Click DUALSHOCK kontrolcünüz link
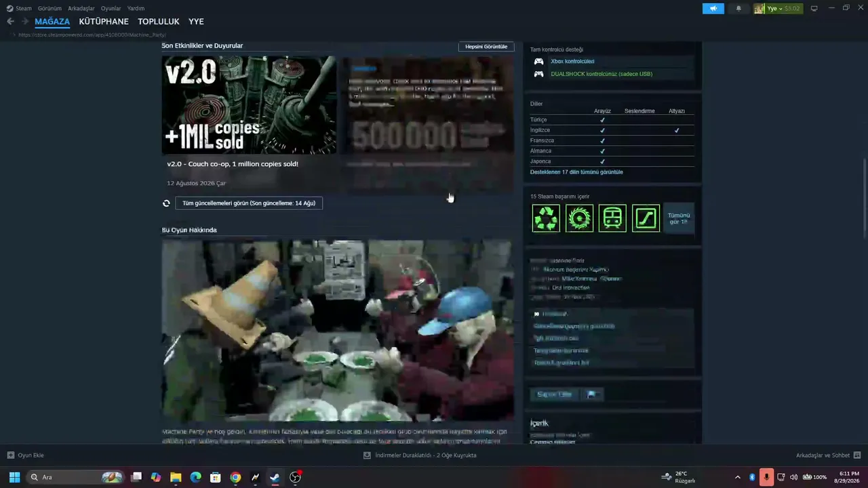868x488 pixels. click(x=601, y=74)
